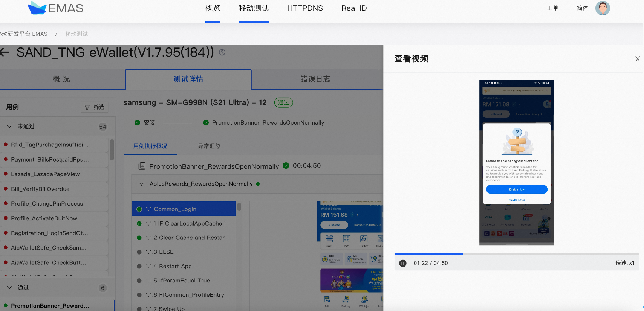Open the 移动测试 top menu
Viewport: 644px width, 311px height.
point(254,8)
